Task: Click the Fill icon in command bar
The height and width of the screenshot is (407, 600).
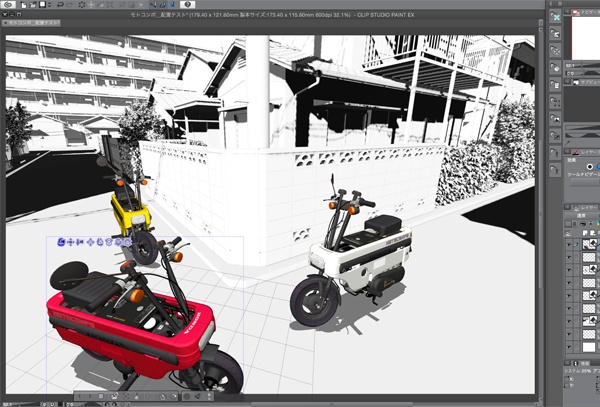Action: 101,5
